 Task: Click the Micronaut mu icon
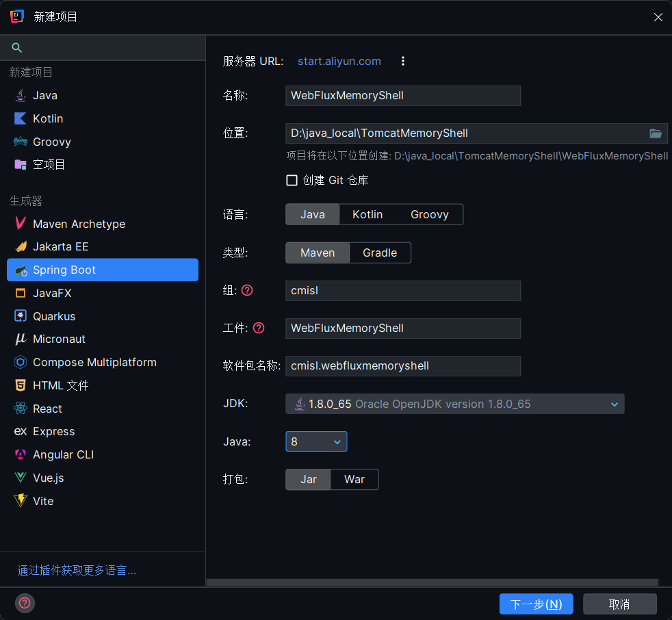(21, 339)
